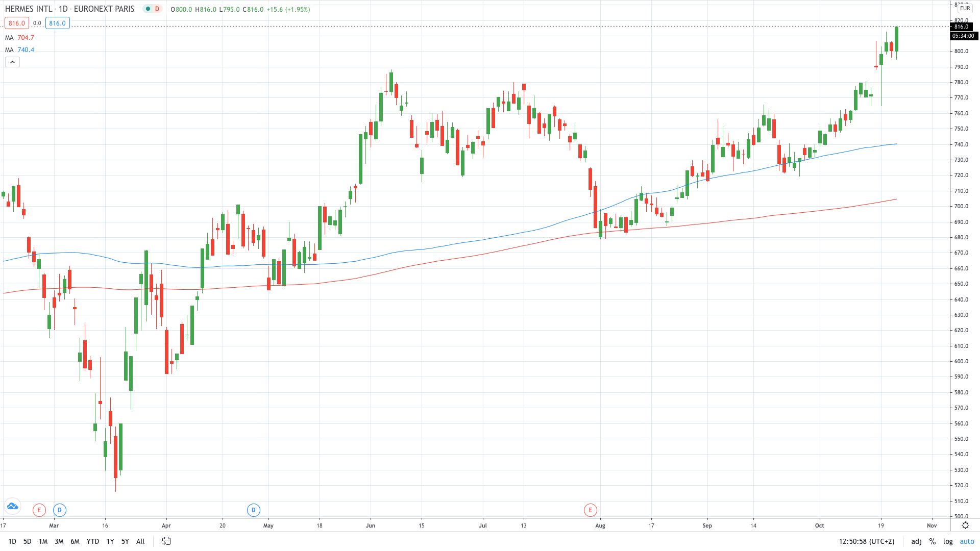This screenshot has width=980, height=551.
Task: Click the 700.0 price axis label
Action: pos(961,206)
